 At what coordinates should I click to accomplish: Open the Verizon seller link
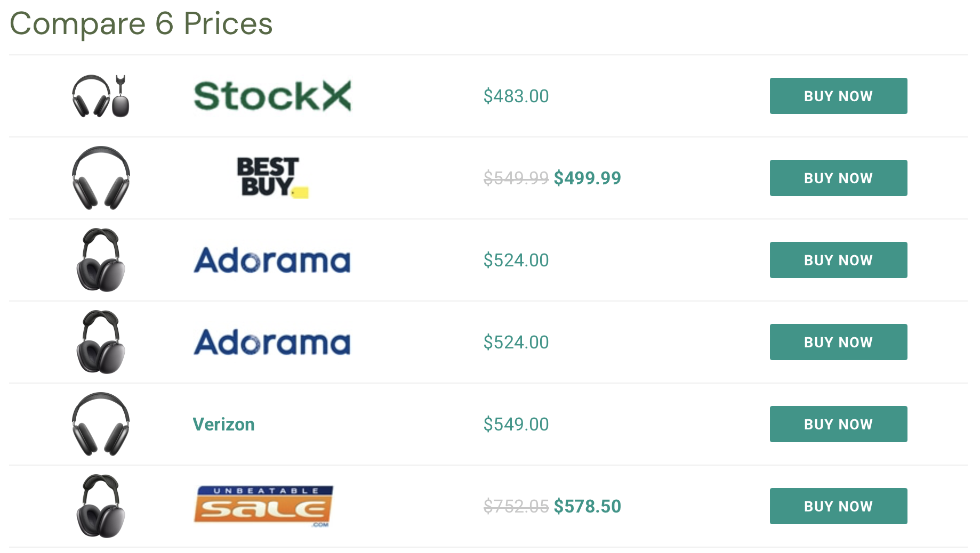pos(223,424)
